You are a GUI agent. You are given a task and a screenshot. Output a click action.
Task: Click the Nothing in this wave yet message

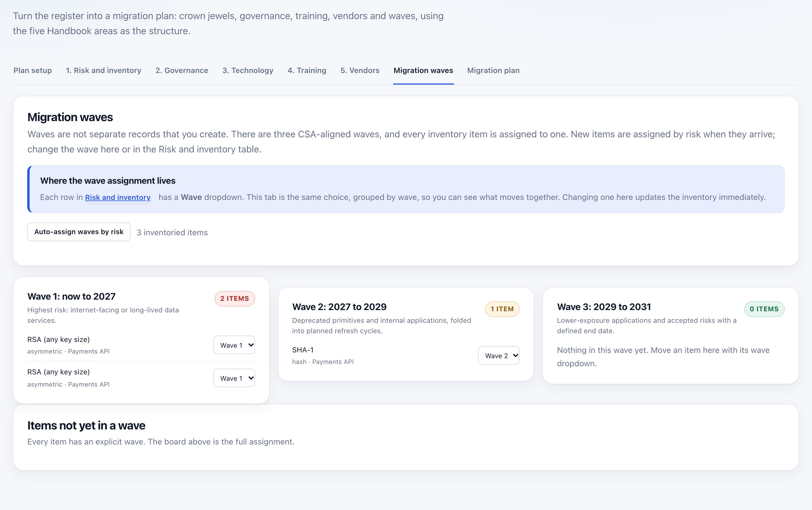tap(663, 357)
